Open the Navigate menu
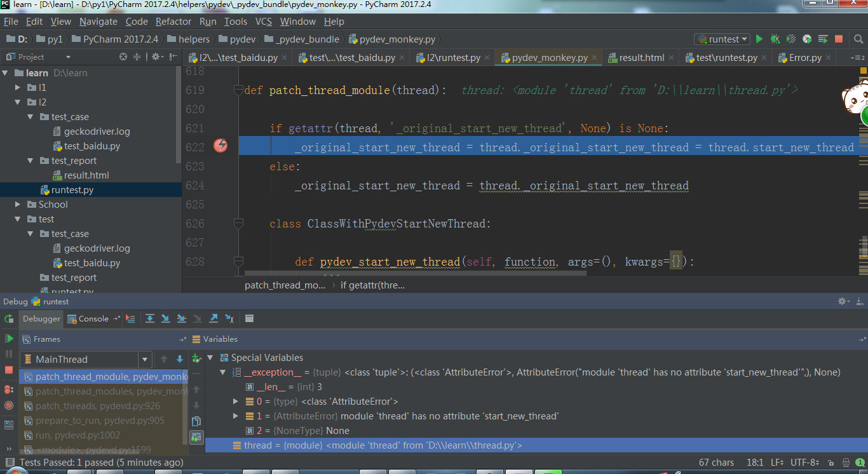 coord(98,22)
